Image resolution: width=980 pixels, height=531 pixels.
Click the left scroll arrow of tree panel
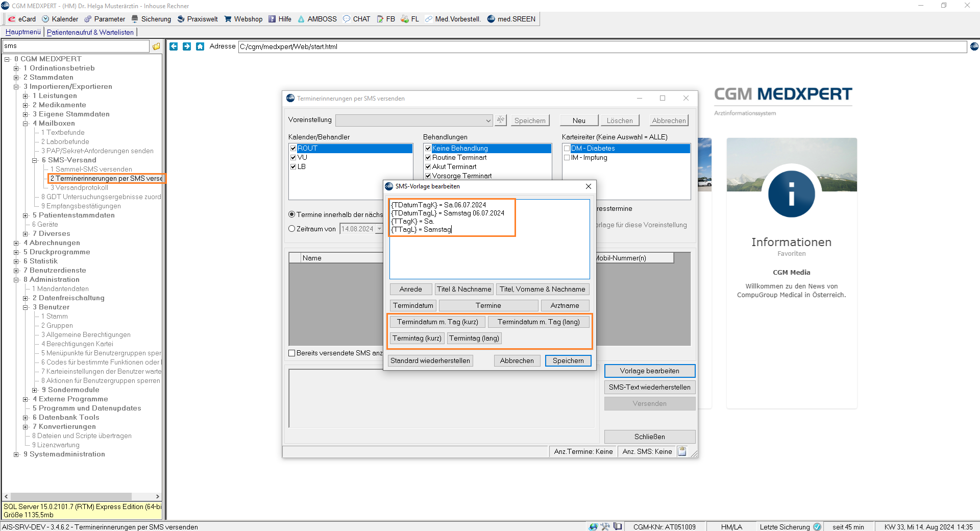click(6, 496)
